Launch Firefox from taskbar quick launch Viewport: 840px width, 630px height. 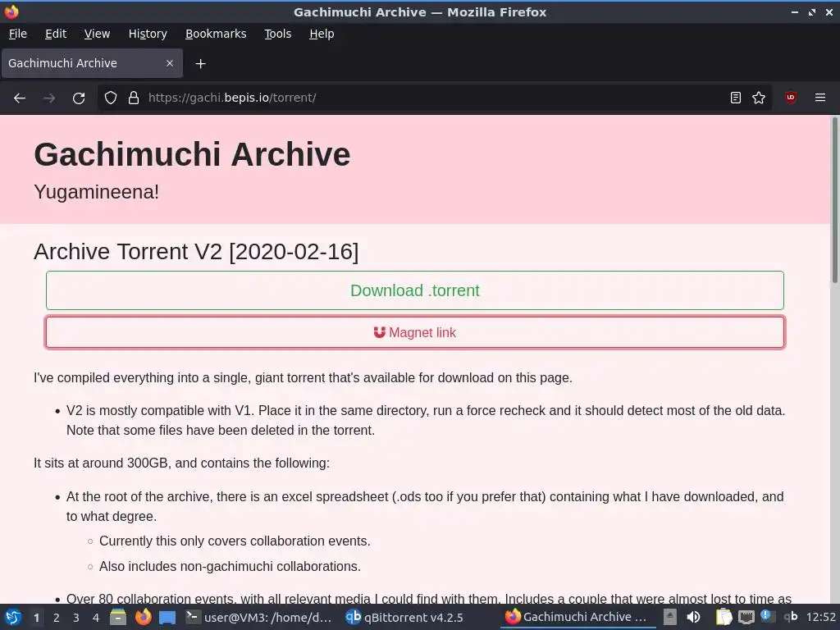(x=143, y=617)
